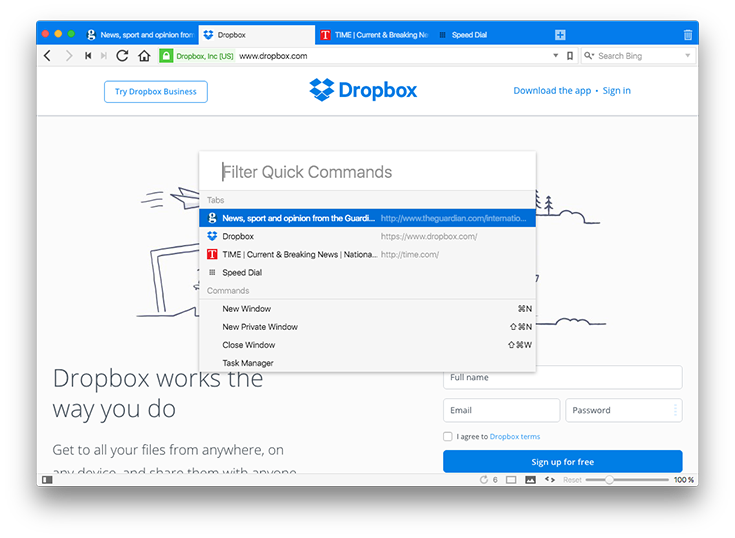The image size is (735, 538).
Task: Click the 100 % zoom value
Action: tap(683, 479)
